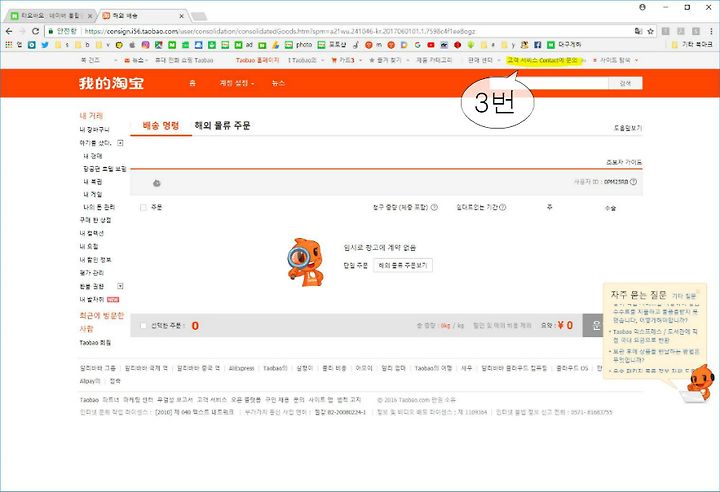Switch to the first Naver blog browser tab
The height and width of the screenshot is (492, 720).
tap(49, 16)
